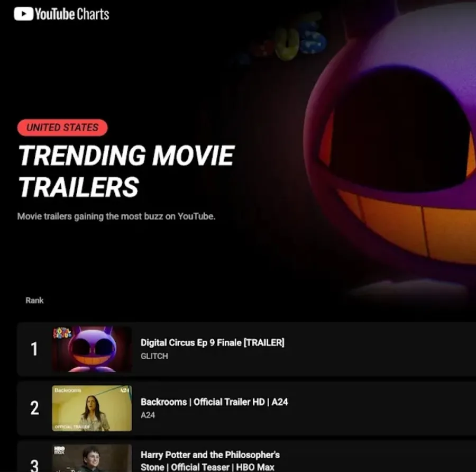Click rank number 2
476x472 pixels.
pyautogui.click(x=34, y=408)
